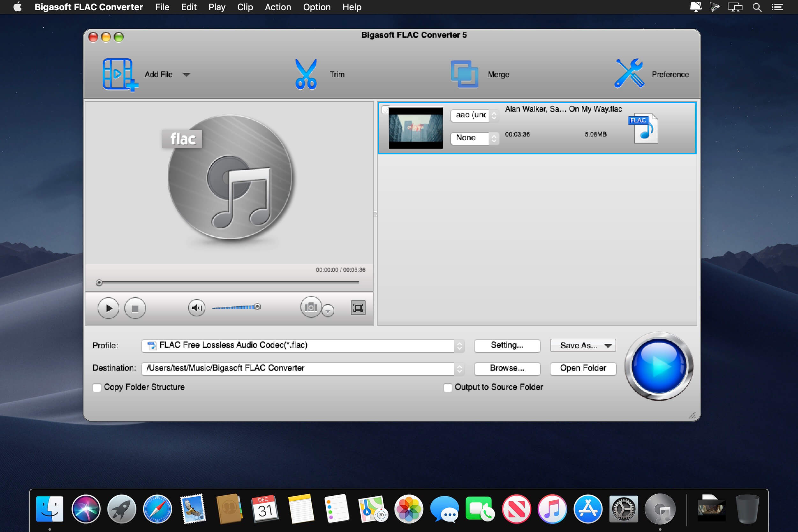This screenshot has height=532, width=798.
Task: Open the Trash in the Dock
Action: [x=747, y=509]
